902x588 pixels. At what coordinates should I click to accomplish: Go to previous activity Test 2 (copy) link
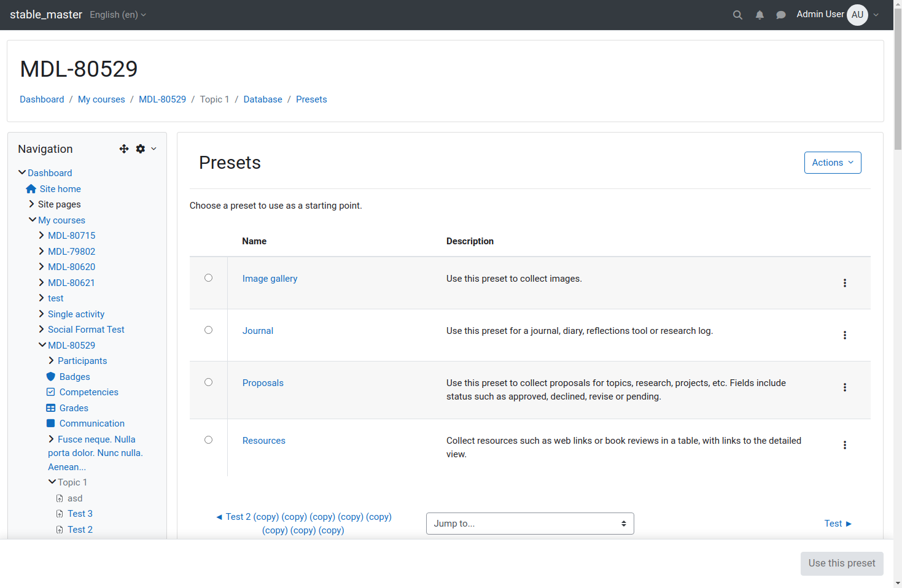303,524
